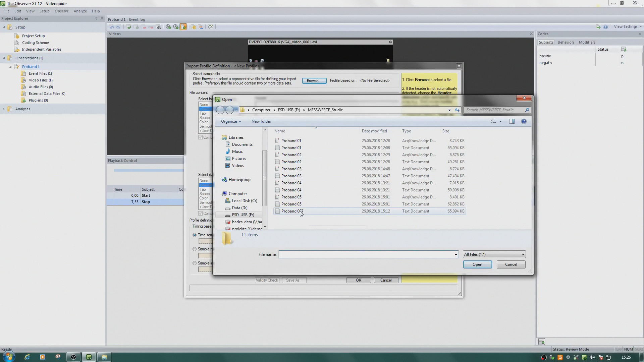The width and height of the screenshot is (644, 362).
Task: Click the change view icon in the Open dialog
Action: point(493,121)
